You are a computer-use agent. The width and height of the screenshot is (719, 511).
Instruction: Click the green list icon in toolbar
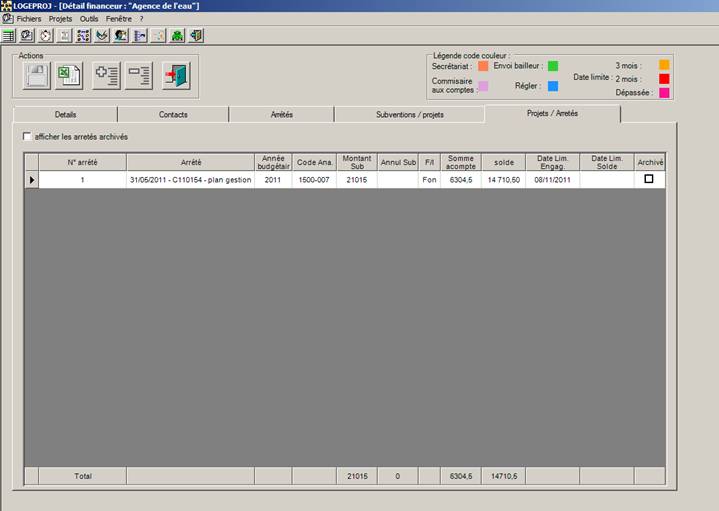coord(9,36)
